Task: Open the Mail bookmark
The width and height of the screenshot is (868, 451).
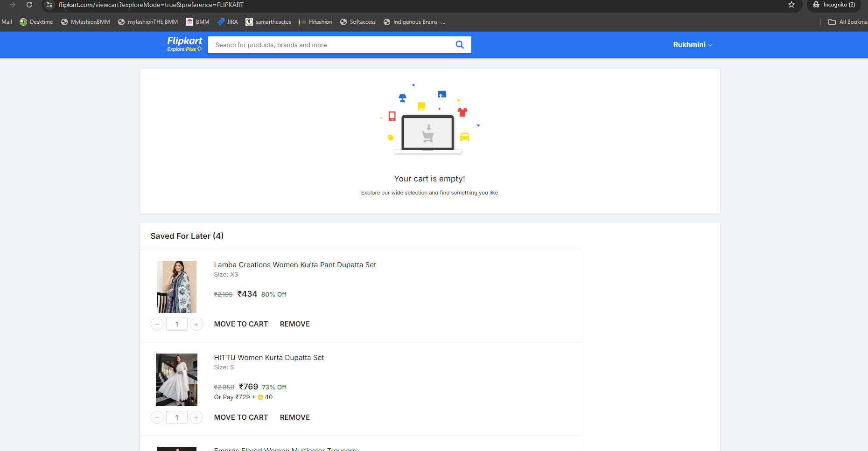Action: click(7, 22)
